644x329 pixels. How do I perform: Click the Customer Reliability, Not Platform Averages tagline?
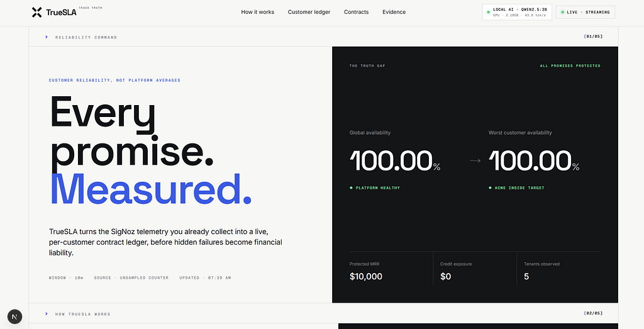click(x=114, y=81)
